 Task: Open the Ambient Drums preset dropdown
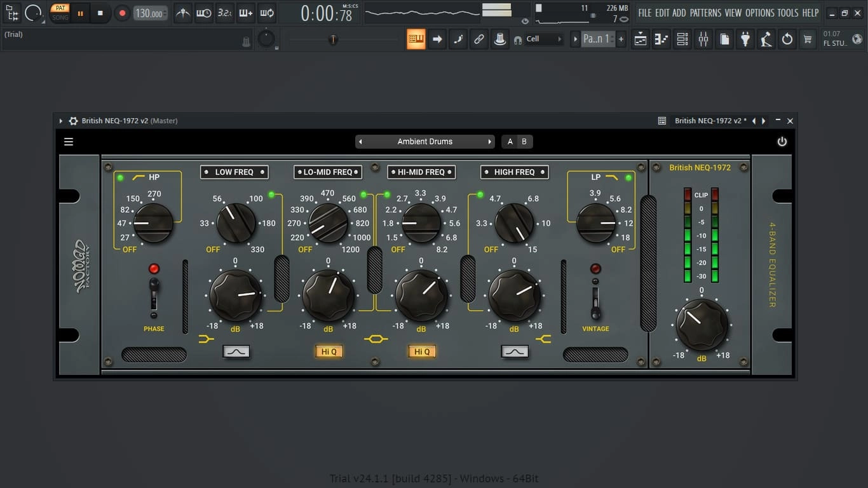[x=425, y=142]
